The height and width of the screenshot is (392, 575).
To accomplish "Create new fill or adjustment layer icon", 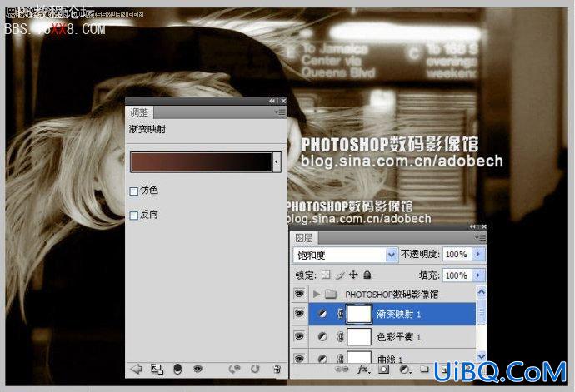I will [x=405, y=370].
